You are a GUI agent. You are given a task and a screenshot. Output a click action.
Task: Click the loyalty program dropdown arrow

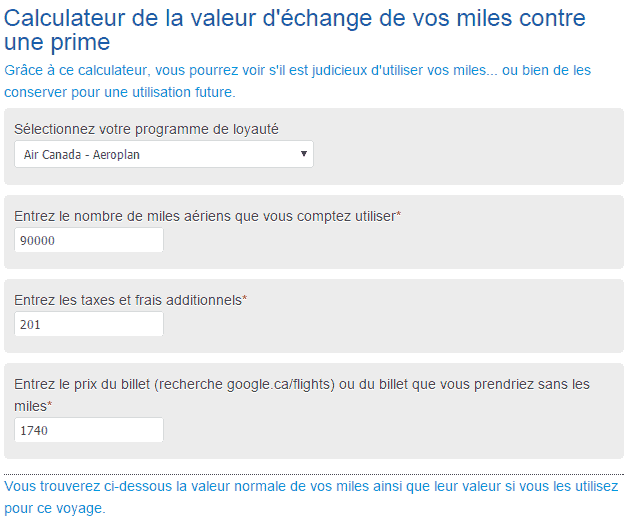pyautogui.click(x=303, y=154)
